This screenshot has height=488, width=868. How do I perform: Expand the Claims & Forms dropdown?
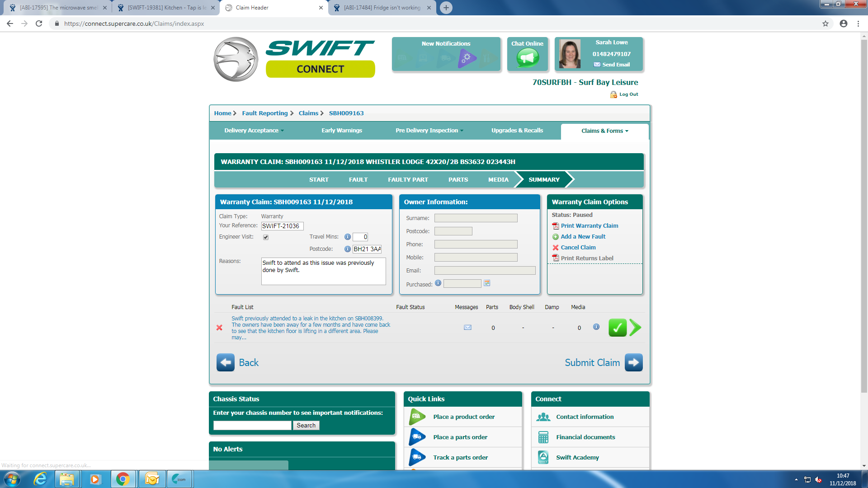604,131
